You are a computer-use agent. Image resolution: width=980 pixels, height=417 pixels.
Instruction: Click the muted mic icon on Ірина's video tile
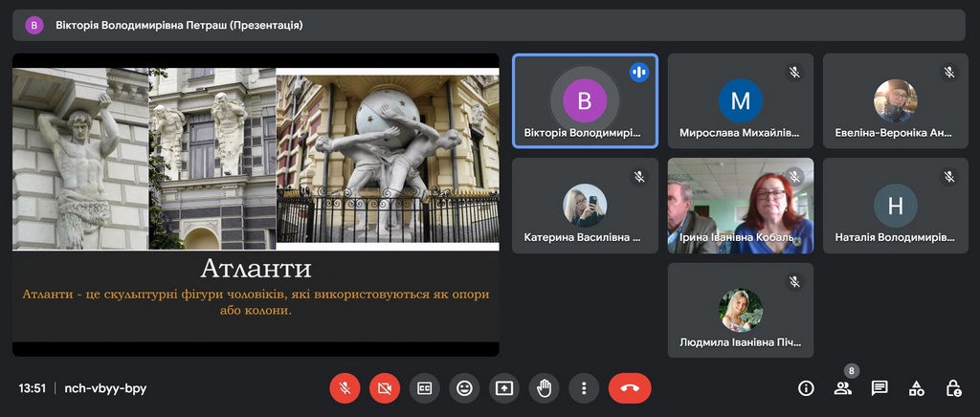coord(794,177)
